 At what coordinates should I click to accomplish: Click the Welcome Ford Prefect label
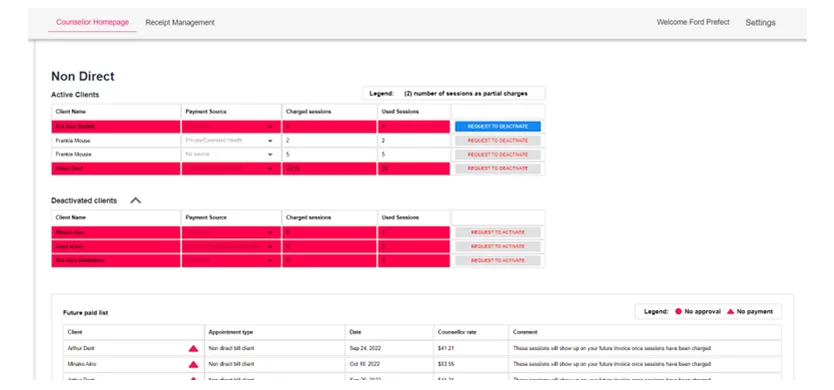pos(693,22)
